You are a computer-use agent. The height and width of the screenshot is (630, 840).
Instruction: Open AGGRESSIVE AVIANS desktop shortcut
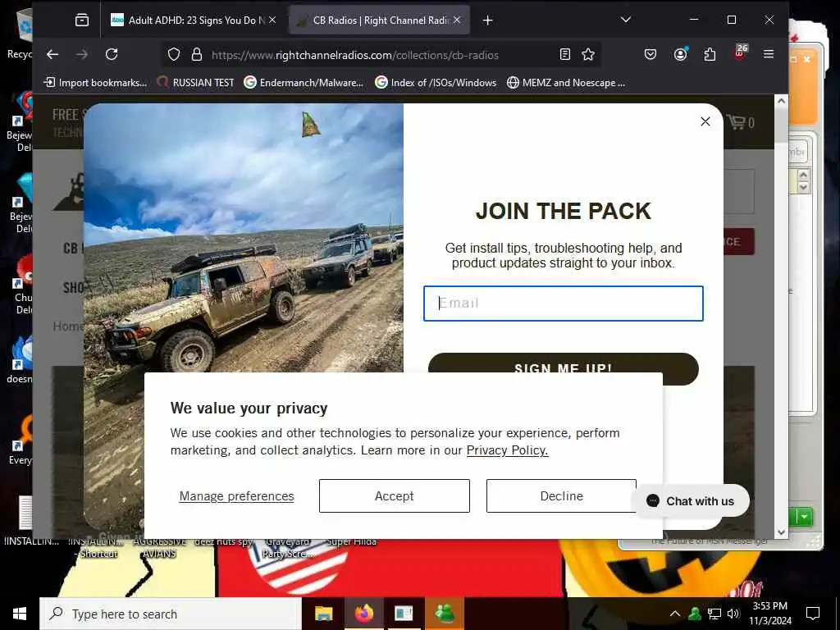tap(159, 547)
